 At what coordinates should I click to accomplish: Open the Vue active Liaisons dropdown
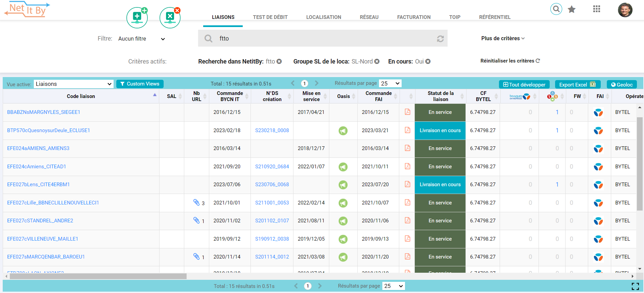pos(73,84)
